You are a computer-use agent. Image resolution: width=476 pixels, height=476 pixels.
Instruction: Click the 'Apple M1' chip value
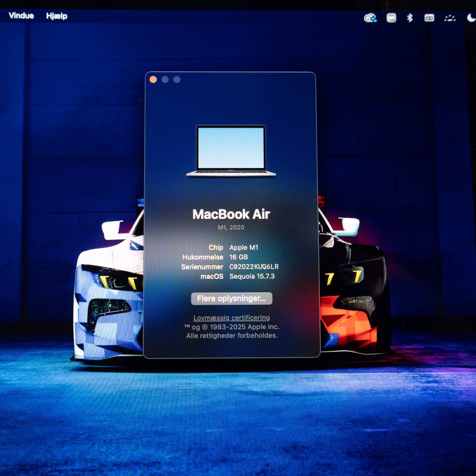click(244, 247)
